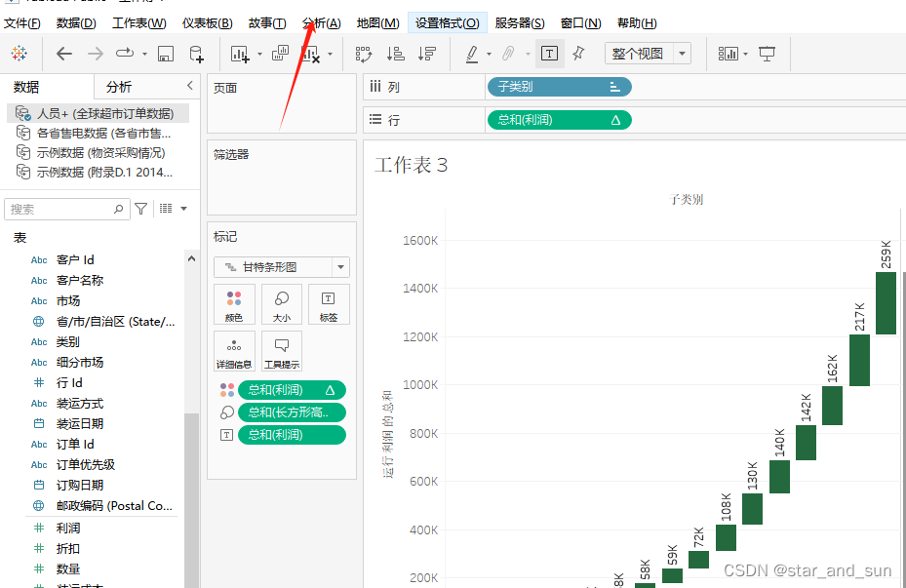Select the 总和(利润) pill on rows shelf
The height and width of the screenshot is (588, 906).
pyautogui.click(x=560, y=120)
